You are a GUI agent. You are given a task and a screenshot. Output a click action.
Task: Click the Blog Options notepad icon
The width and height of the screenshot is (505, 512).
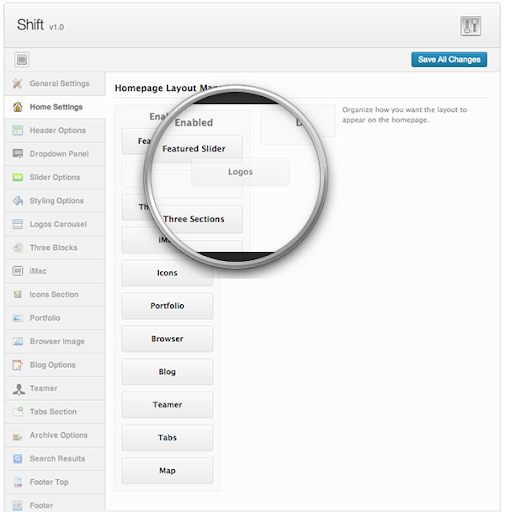(x=18, y=365)
